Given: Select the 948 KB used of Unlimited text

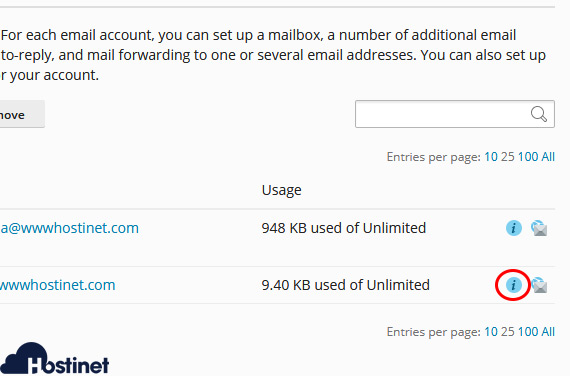Looking at the screenshot, I should tap(344, 228).
